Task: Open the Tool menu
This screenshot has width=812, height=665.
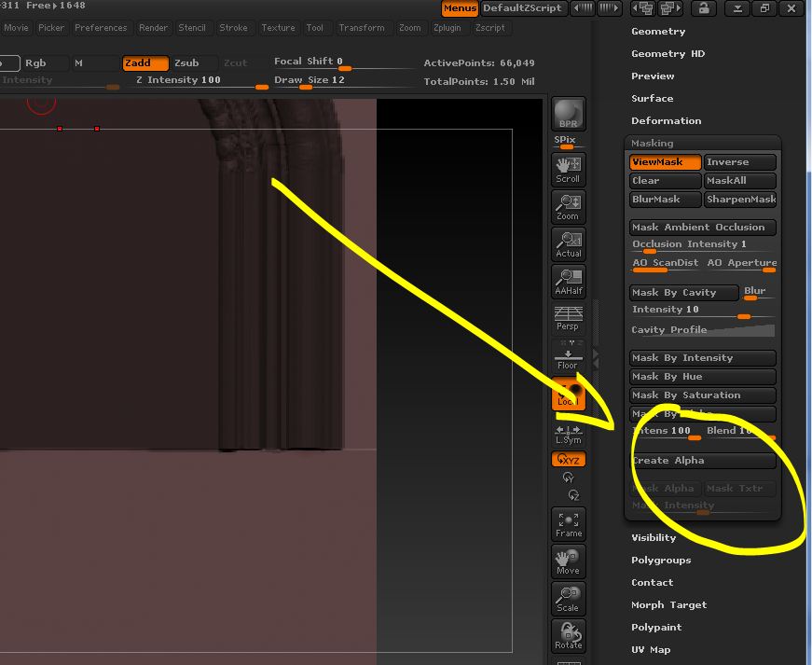Action: (316, 28)
